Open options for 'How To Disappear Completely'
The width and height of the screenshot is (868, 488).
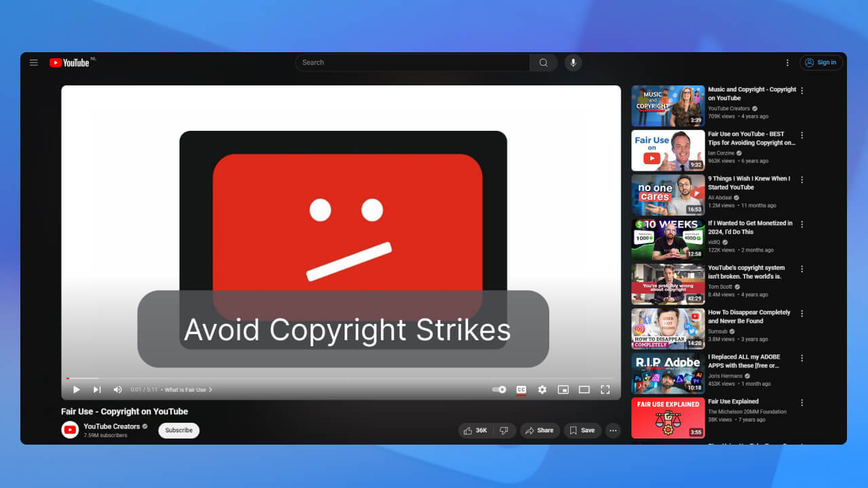(x=802, y=313)
